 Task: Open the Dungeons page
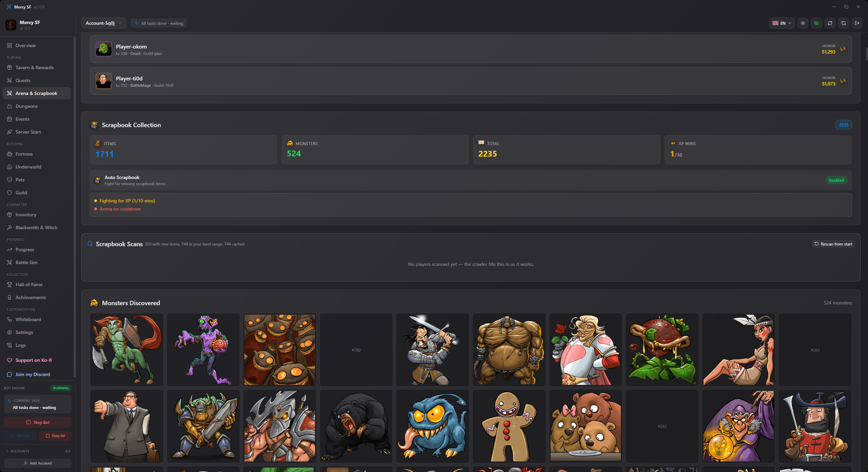[37, 106]
